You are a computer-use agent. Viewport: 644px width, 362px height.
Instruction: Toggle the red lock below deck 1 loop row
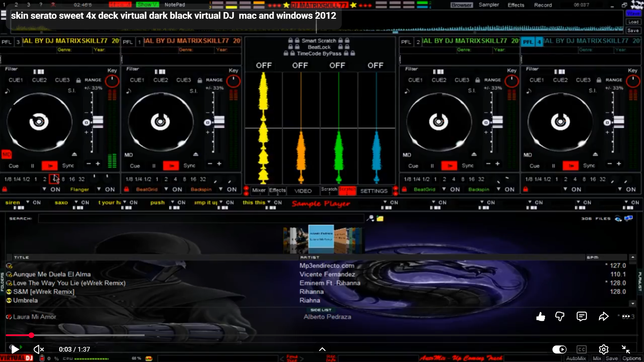[x=126, y=189]
